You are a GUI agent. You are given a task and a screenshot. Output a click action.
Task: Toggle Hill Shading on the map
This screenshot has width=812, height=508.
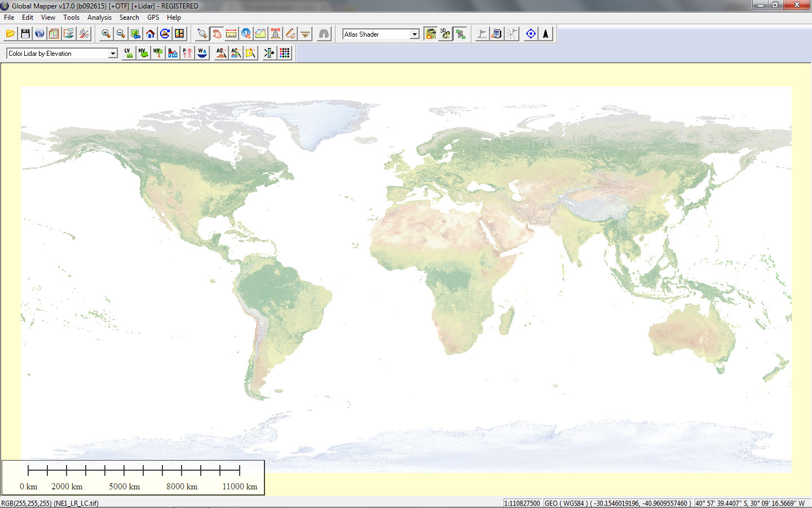tap(430, 33)
